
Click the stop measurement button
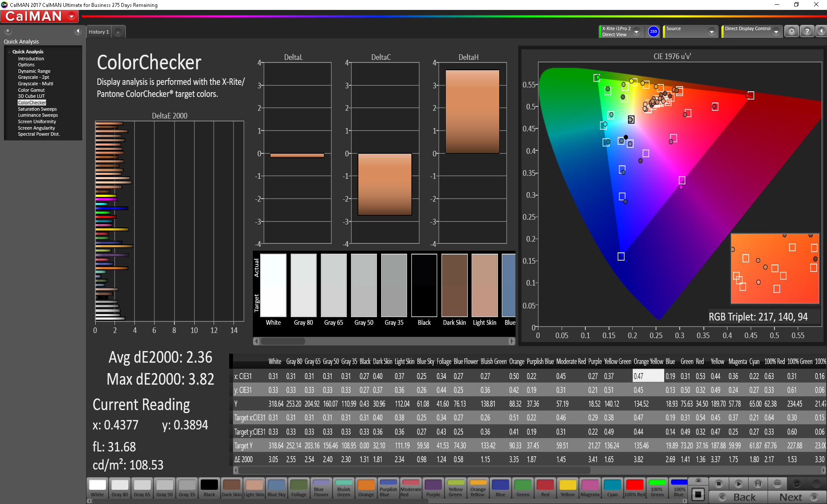[718, 483]
